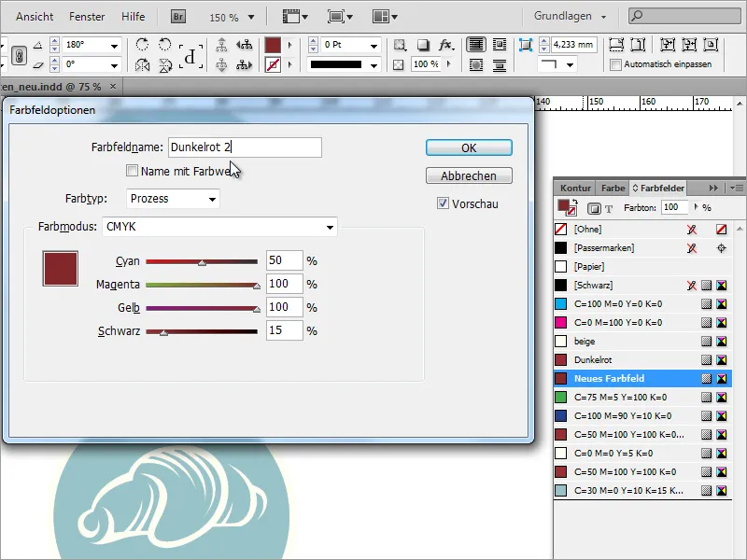Click the Abbrechen button
The height and width of the screenshot is (560, 747).
(x=469, y=175)
